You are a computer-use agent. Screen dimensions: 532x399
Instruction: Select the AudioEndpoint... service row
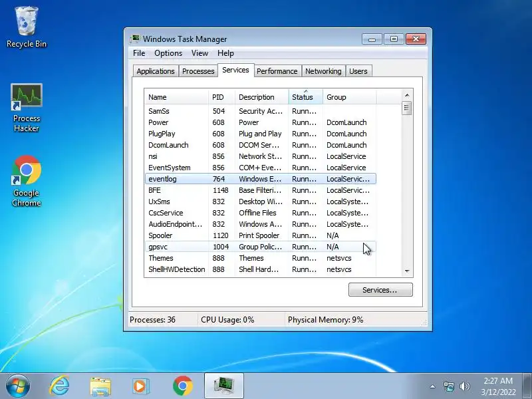[261, 224]
